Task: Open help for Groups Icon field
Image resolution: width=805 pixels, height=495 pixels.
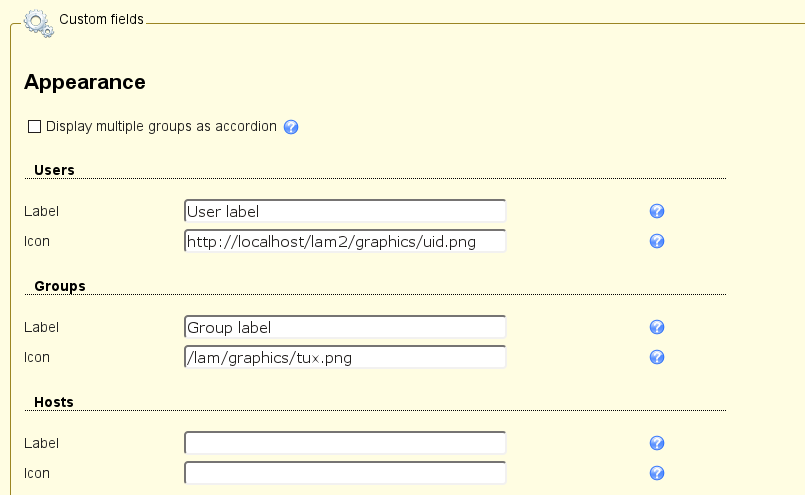Action: click(657, 357)
